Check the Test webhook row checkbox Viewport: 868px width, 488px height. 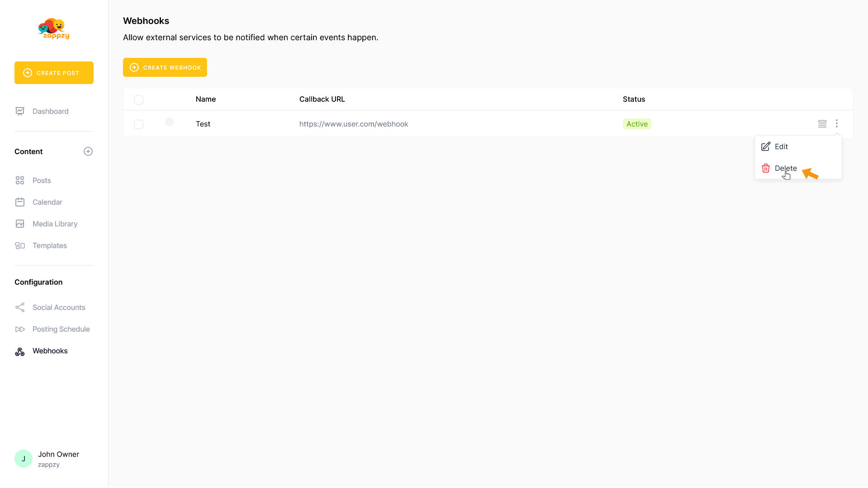139,124
